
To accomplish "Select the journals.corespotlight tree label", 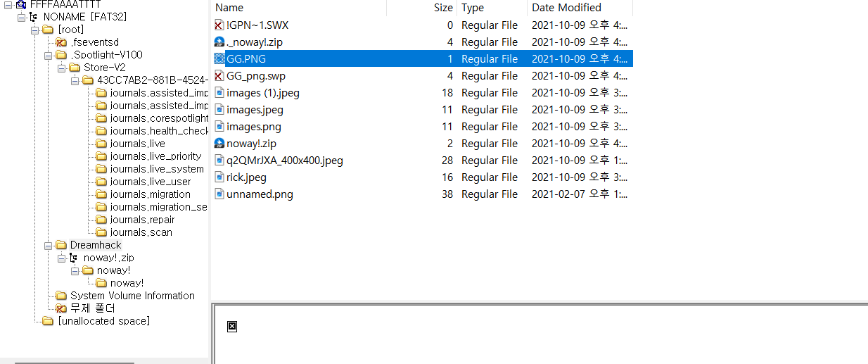I will 159,118.
